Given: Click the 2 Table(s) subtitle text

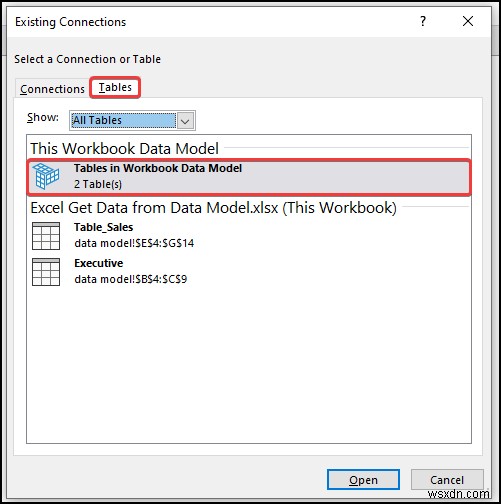Looking at the screenshot, I should pos(98,184).
